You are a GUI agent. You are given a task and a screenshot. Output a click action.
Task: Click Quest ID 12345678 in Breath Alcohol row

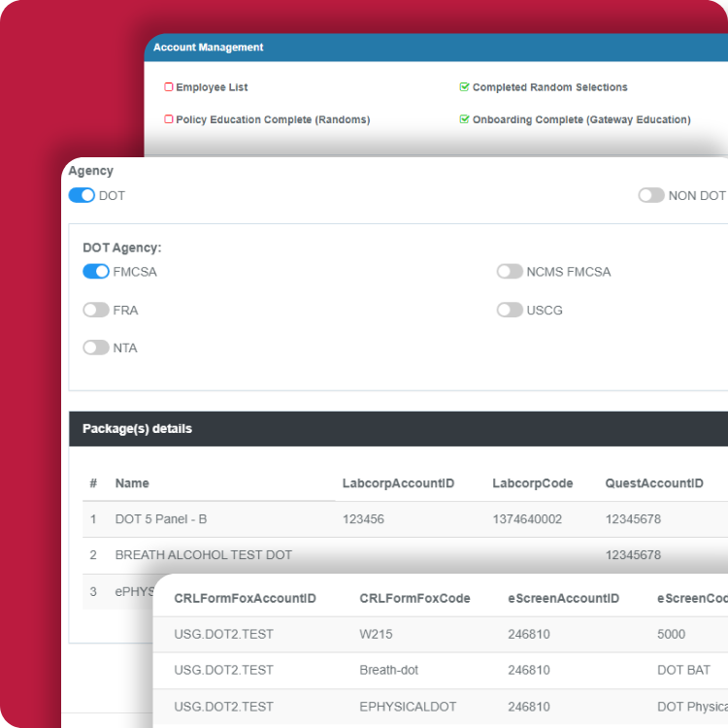[633, 555]
